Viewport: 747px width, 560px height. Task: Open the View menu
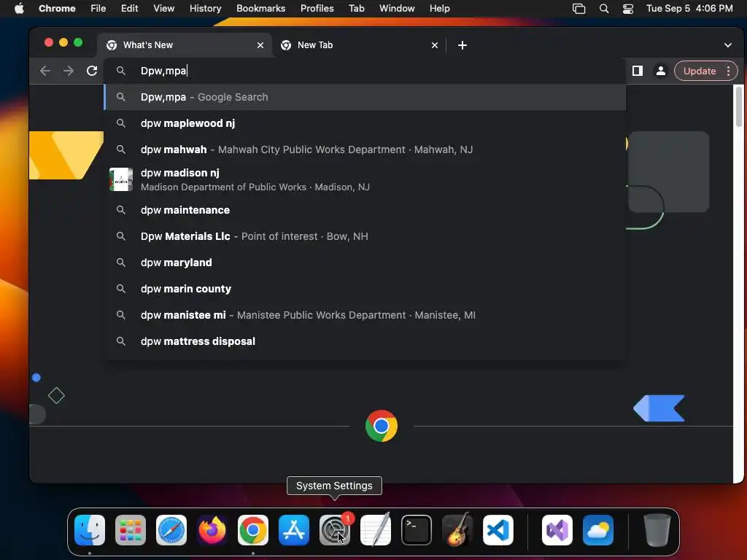(x=163, y=9)
